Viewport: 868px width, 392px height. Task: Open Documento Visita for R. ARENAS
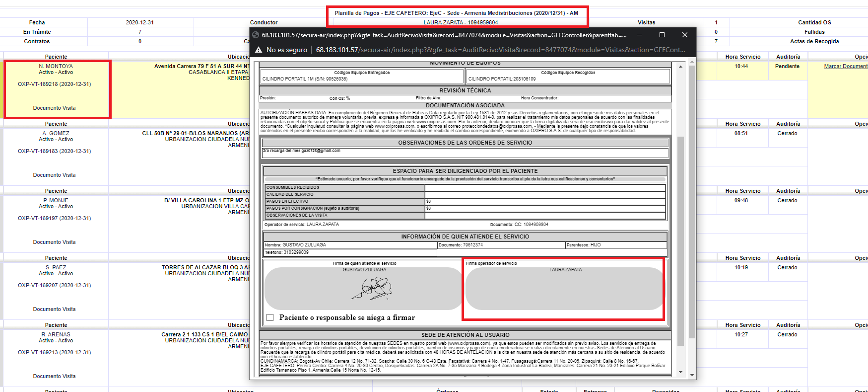tap(55, 376)
